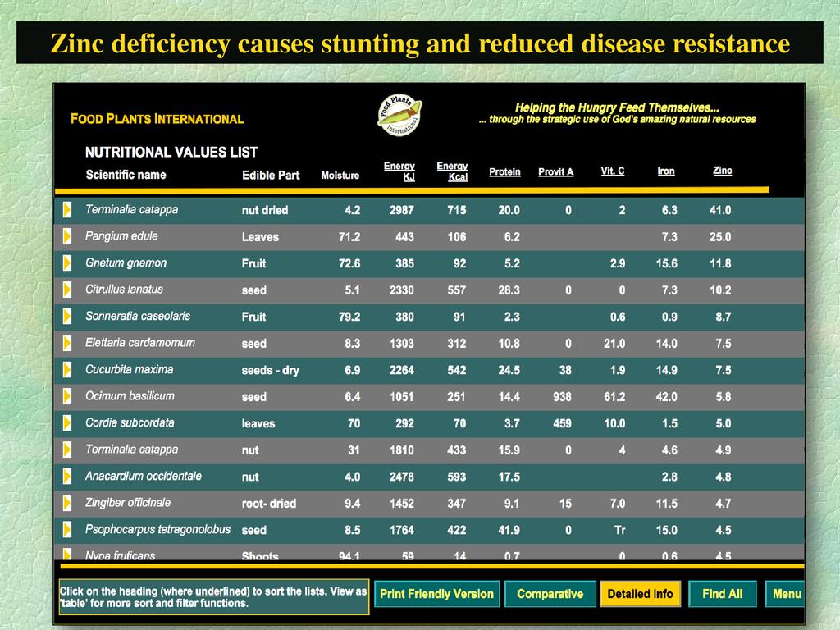
Task: Open the Cucurbita maxima row arrow
Action: (66, 370)
